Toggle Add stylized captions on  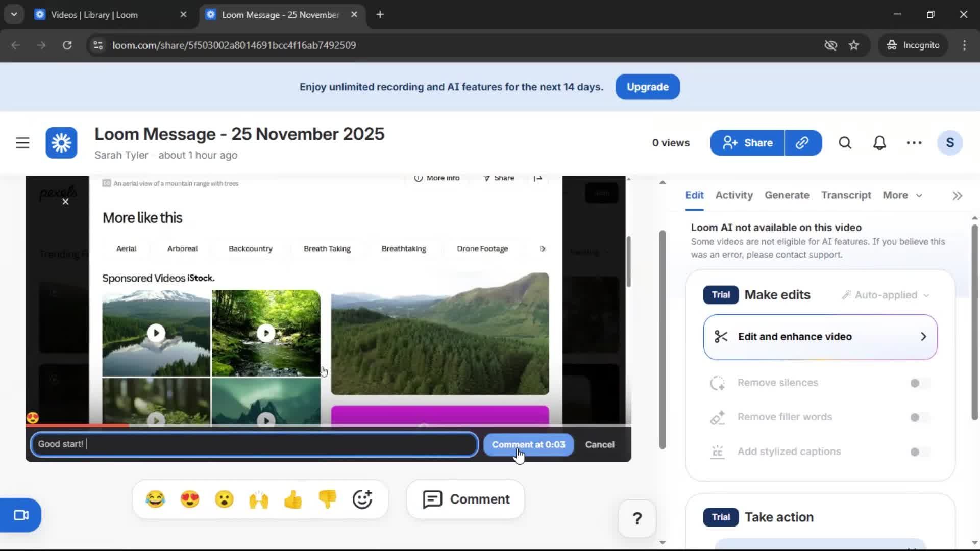[916, 452]
